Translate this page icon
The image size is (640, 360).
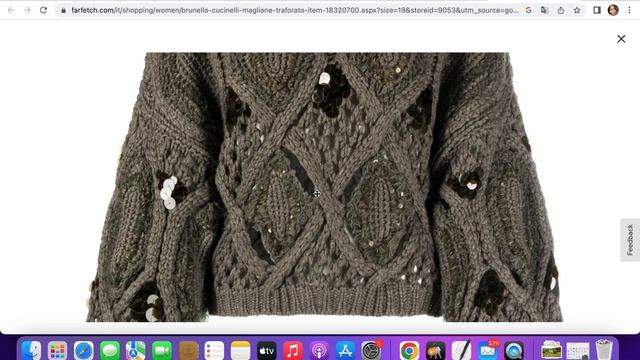coord(544,10)
